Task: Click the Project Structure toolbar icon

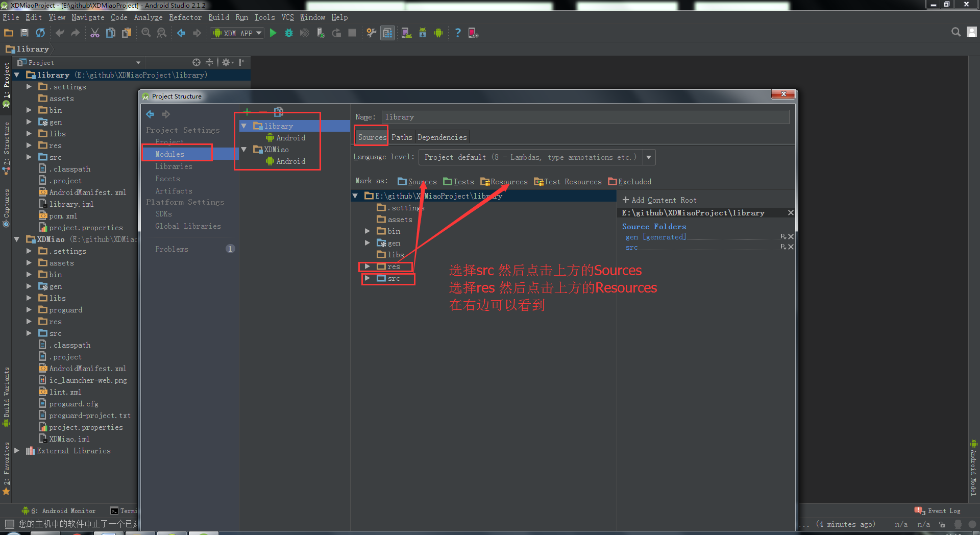Action: tap(388, 33)
